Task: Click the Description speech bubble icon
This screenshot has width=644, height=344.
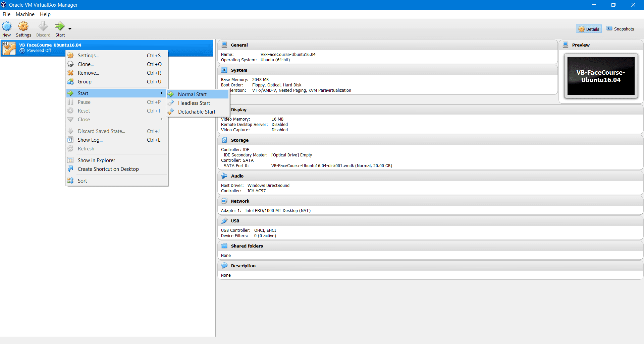Action: click(224, 266)
